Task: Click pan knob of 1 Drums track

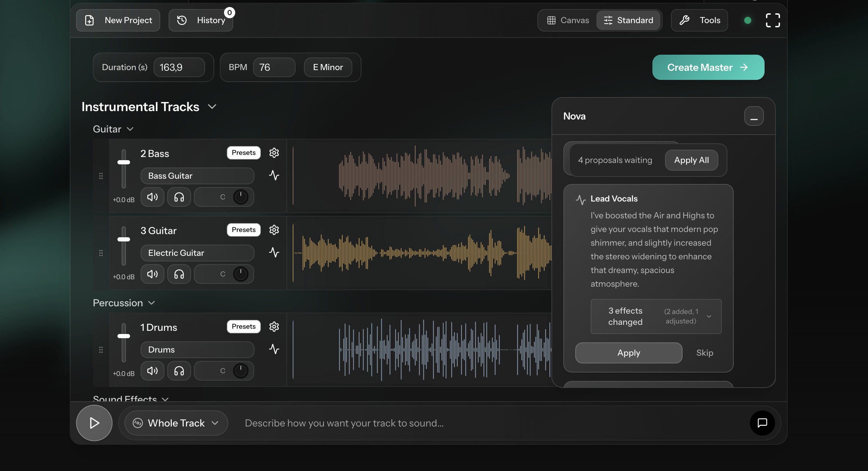Action: click(x=241, y=371)
